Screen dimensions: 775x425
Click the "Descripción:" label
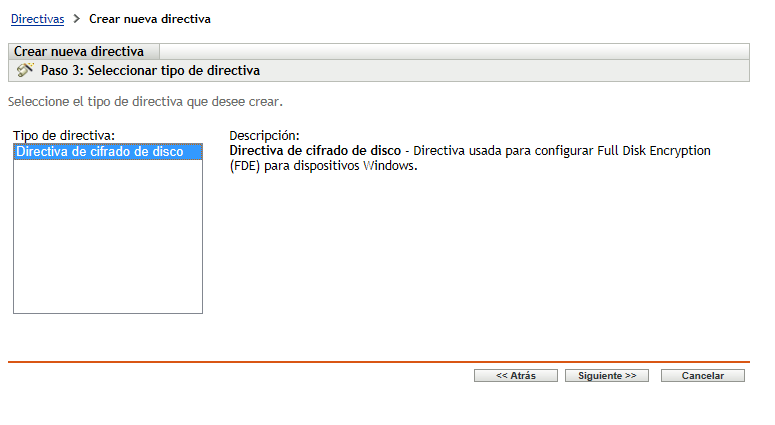(265, 135)
